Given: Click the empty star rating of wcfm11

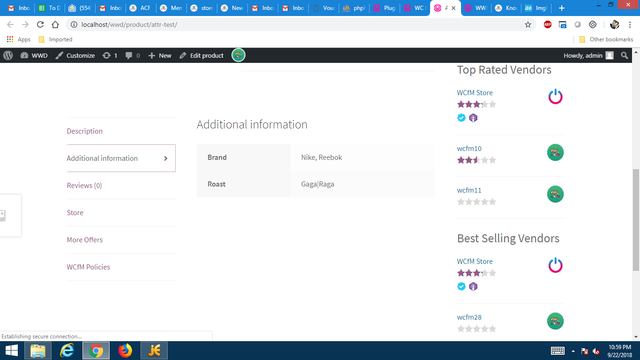Looking at the screenshot, I should coord(476,202).
